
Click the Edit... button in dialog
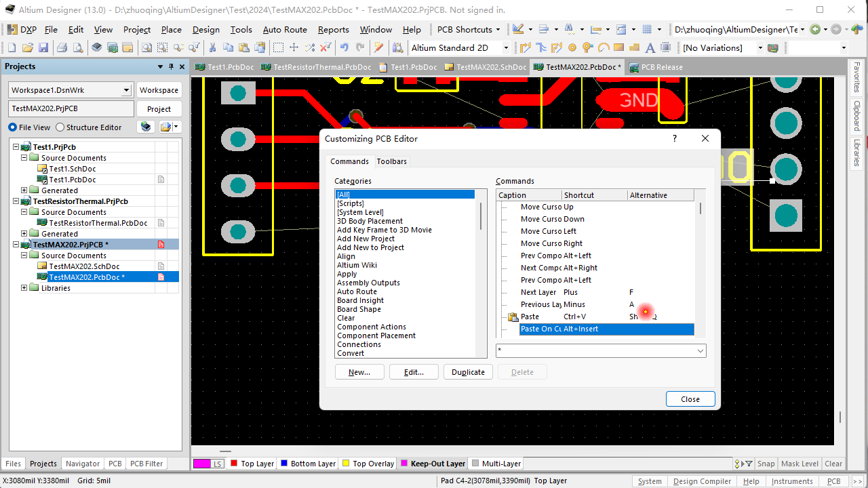(x=414, y=372)
